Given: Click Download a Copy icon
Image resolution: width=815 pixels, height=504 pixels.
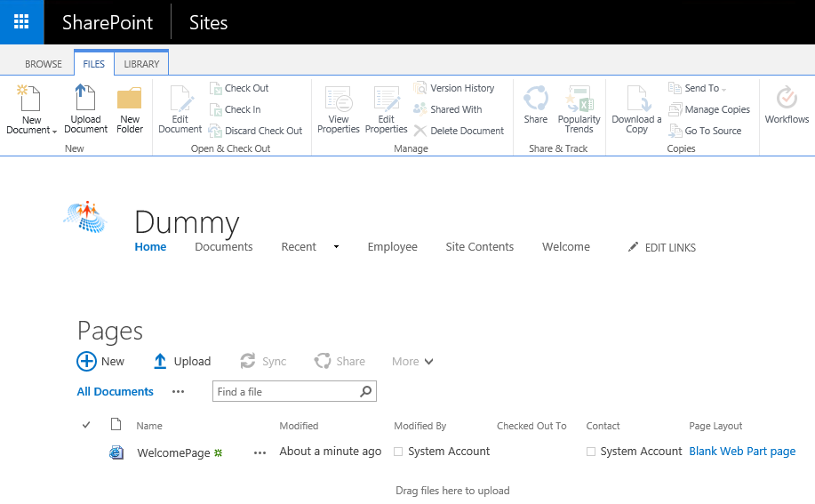Looking at the screenshot, I should click(636, 99).
